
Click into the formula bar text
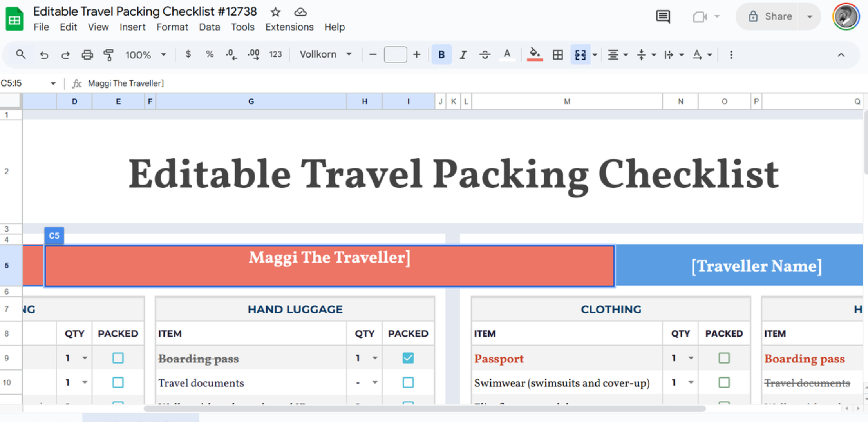tap(126, 83)
